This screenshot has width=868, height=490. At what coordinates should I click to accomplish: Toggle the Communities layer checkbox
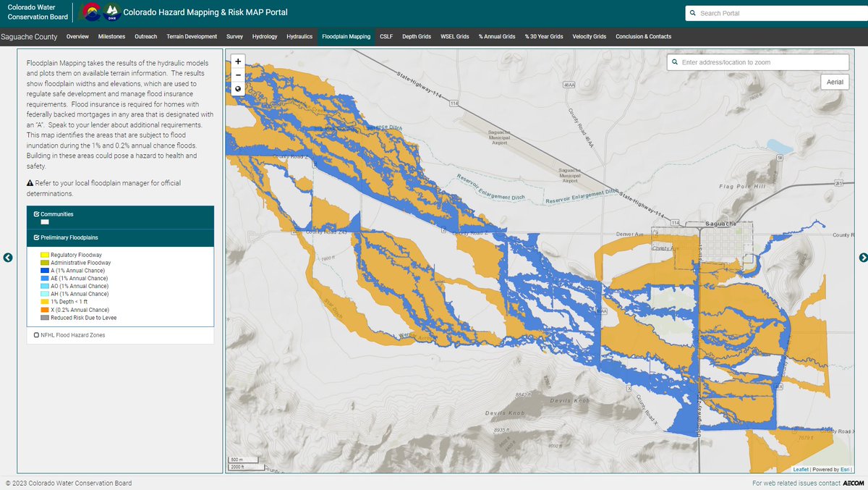[x=36, y=214]
